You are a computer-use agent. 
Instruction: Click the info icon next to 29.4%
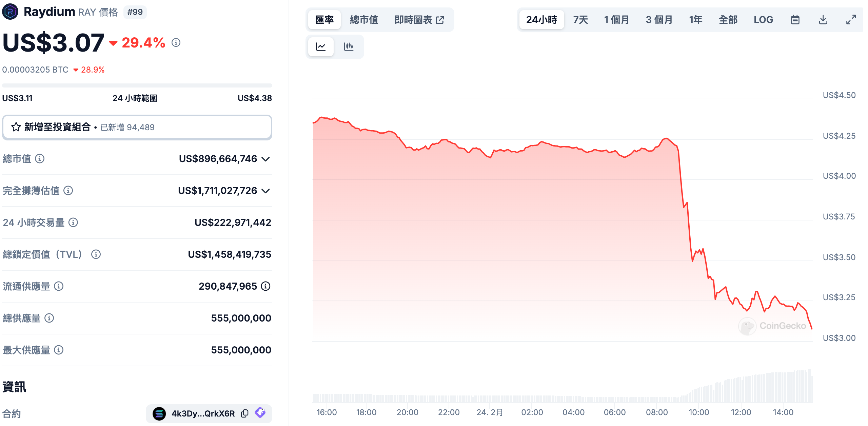coord(176,43)
